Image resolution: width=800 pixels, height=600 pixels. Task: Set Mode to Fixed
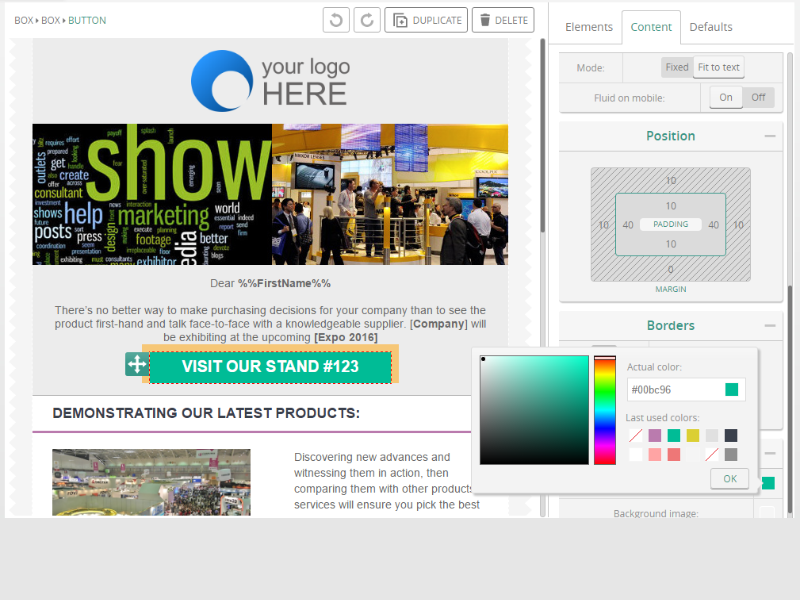(x=677, y=67)
